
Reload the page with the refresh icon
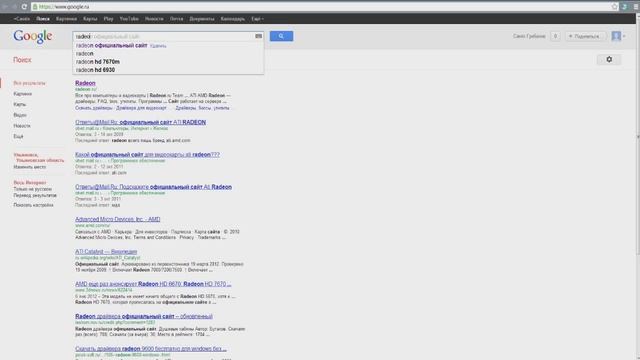pyautogui.click(x=24, y=7)
